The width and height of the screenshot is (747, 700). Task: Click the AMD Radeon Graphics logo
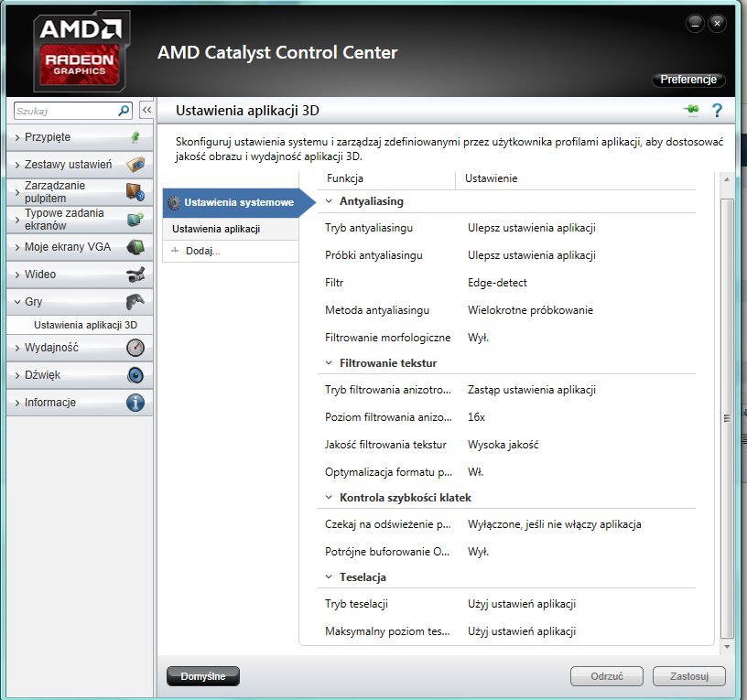(80, 50)
